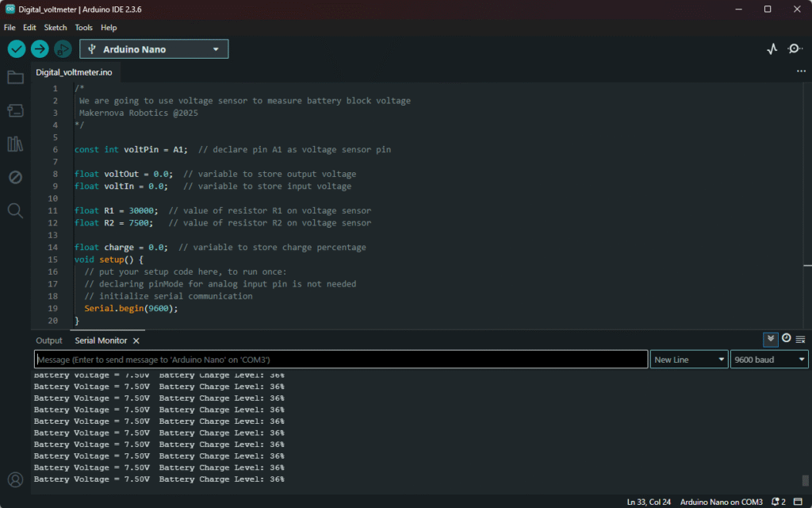Switch to the Output tab
812x508 pixels.
click(49, 341)
